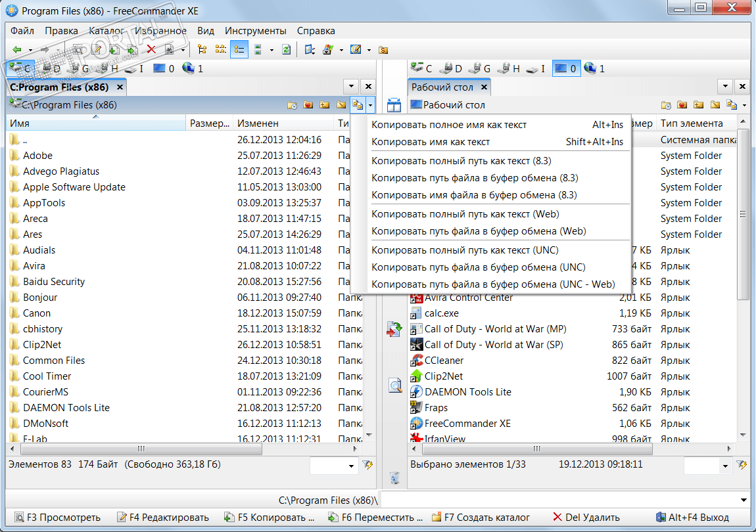Open folder history icon in left panel
This screenshot has height=532, width=756.
(292, 104)
